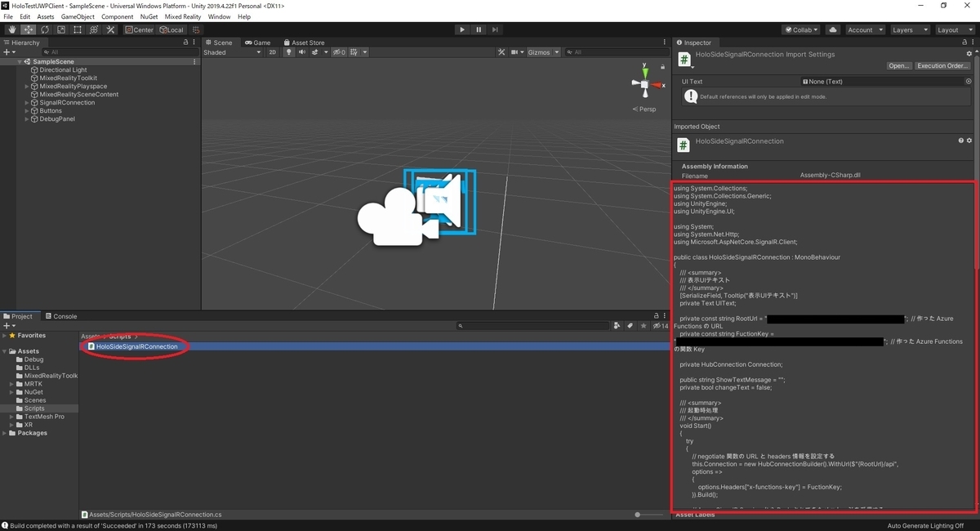Screen dimensions: 980x531
Task: Open the Layout dropdown
Action: [x=955, y=29]
